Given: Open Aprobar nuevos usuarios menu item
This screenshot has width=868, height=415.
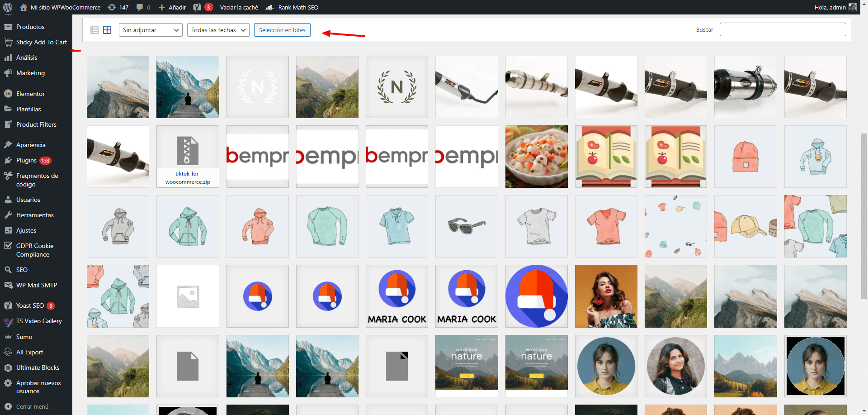Looking at the screenshot, I should pyautogui.click(x=36, y=387).
